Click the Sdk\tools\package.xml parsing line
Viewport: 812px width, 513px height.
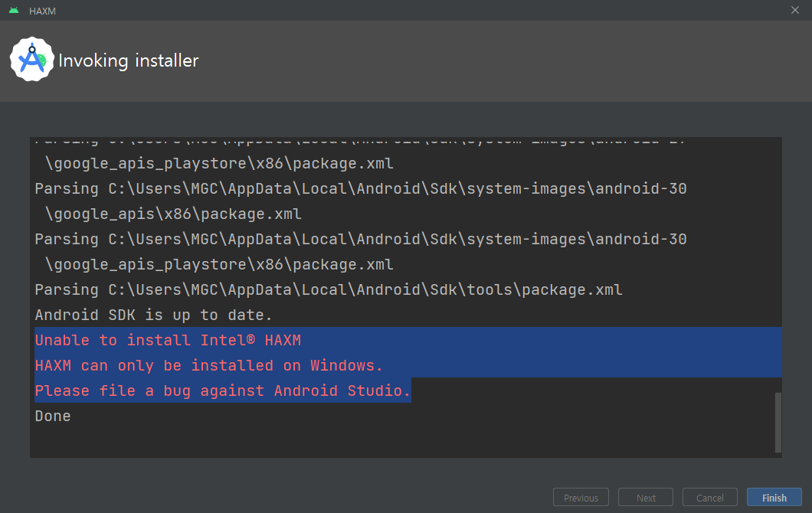329,289
